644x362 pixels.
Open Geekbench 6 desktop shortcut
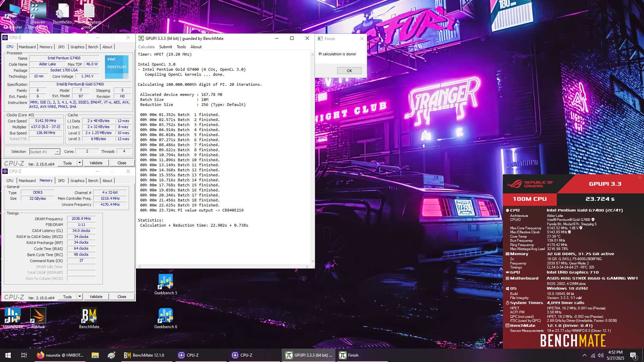click(x=166, y=318)
